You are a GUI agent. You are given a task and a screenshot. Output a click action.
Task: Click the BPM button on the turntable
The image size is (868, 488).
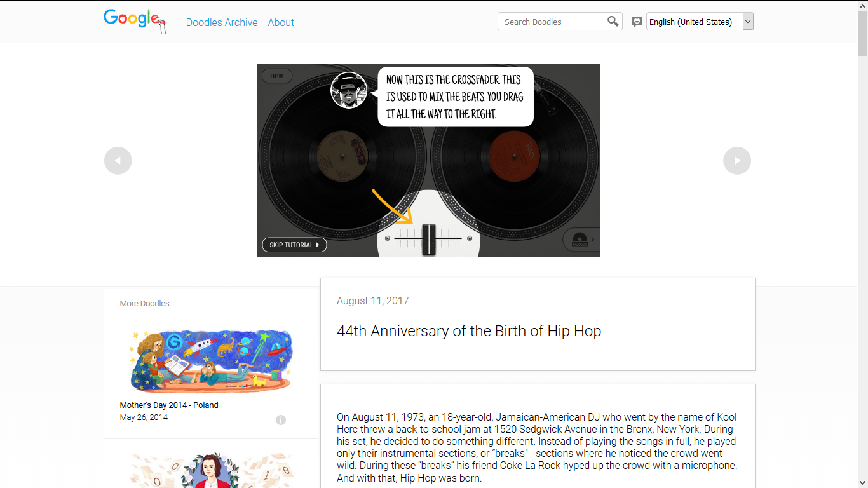tap(277, 76)
